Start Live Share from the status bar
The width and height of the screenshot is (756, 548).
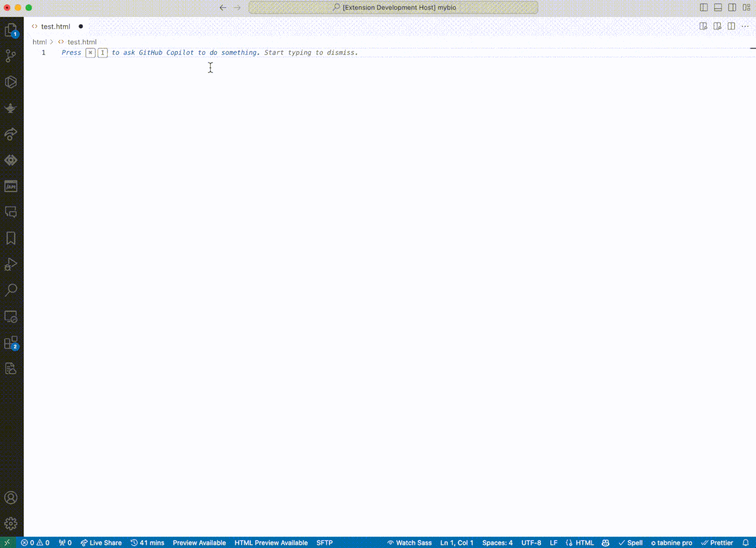[x=101, y=542]
